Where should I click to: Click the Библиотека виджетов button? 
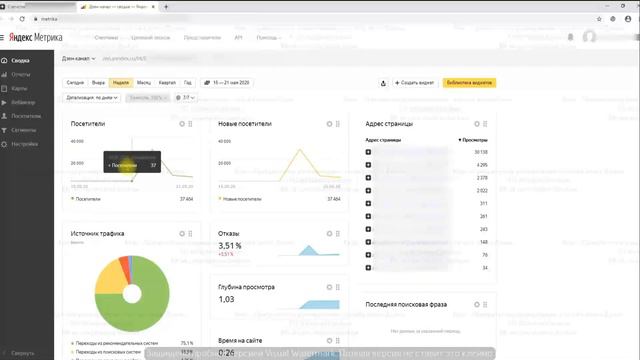[469, 83]
